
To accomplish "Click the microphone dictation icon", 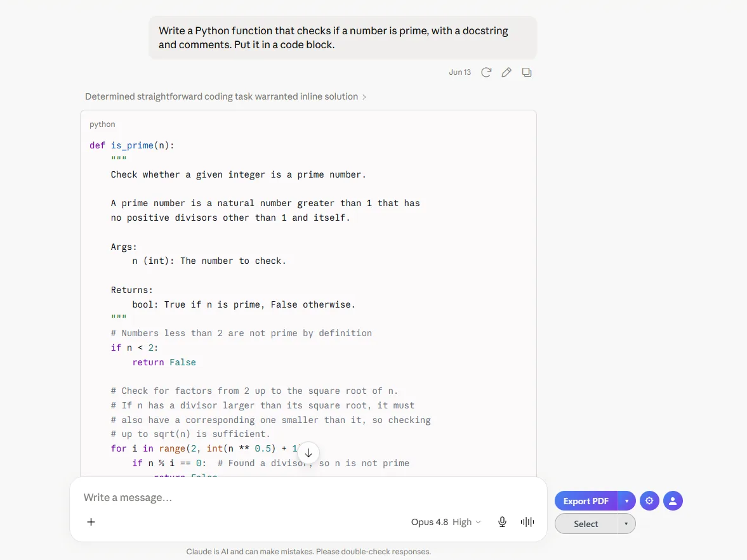I will tap(502, 522).
